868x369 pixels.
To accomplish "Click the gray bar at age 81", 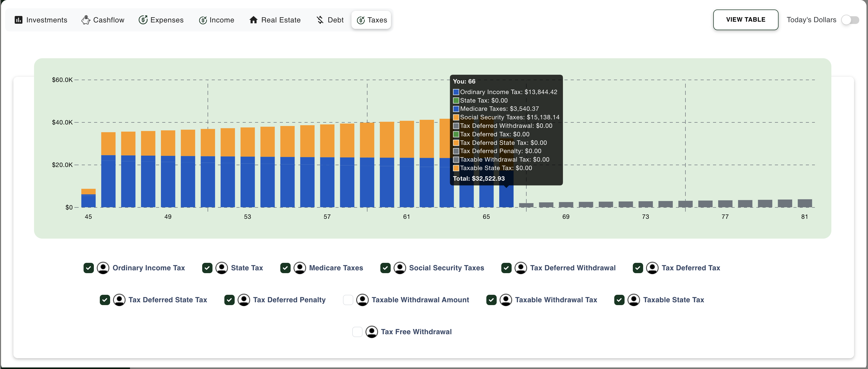I will (x=805, y=203).
